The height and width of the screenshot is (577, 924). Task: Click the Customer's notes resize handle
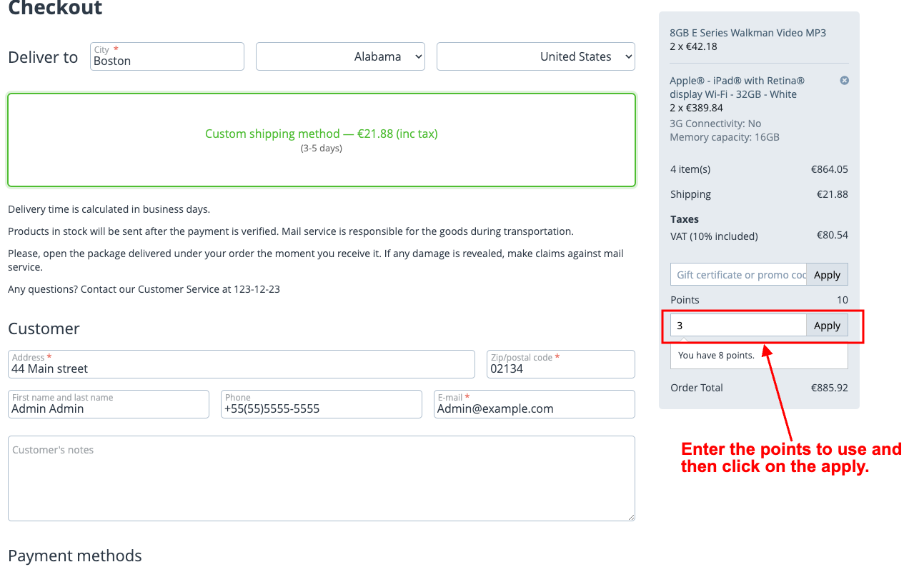(630, 516)
